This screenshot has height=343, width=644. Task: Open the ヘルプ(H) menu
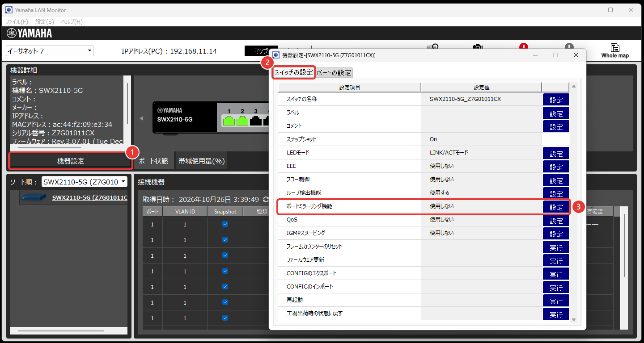tap(72, 21)
